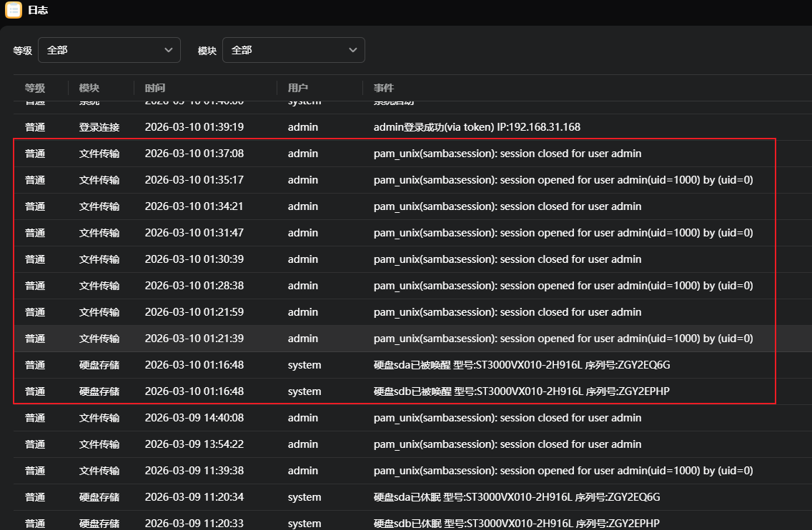
Task: Select the log row timestamped 13:54:22
Action: click(194, 444)
